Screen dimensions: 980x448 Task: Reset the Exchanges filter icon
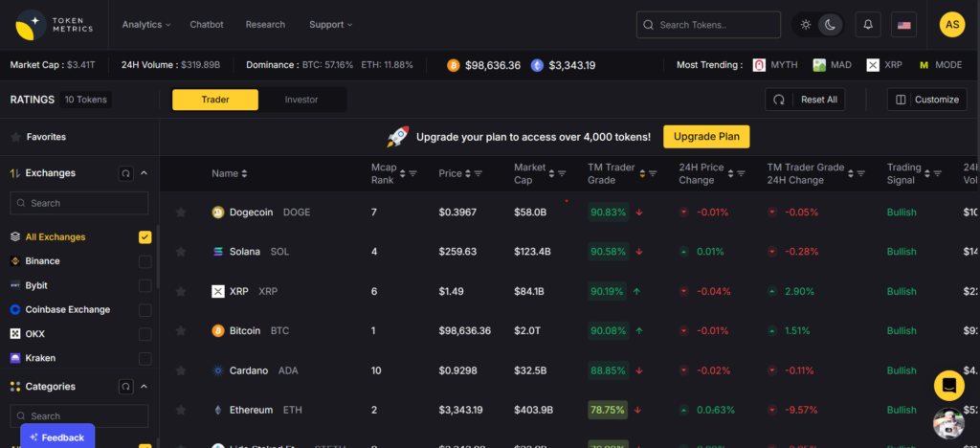pos(125,173)
